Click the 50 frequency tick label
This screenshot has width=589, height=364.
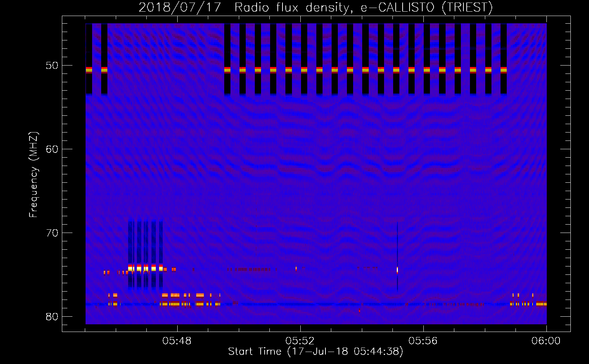point(52,66)
